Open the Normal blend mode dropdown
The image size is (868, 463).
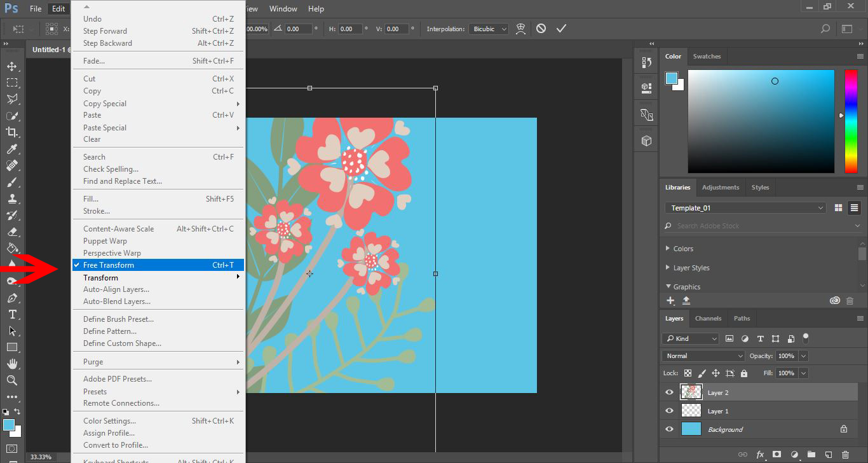[703, 356]
